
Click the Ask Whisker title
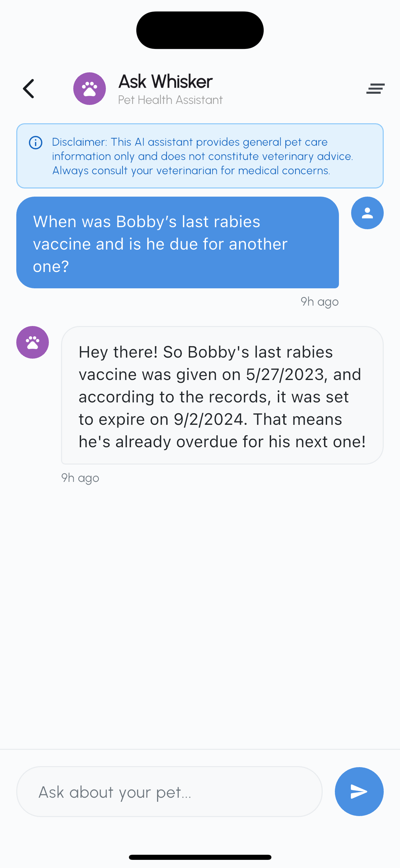coord(166,82)
